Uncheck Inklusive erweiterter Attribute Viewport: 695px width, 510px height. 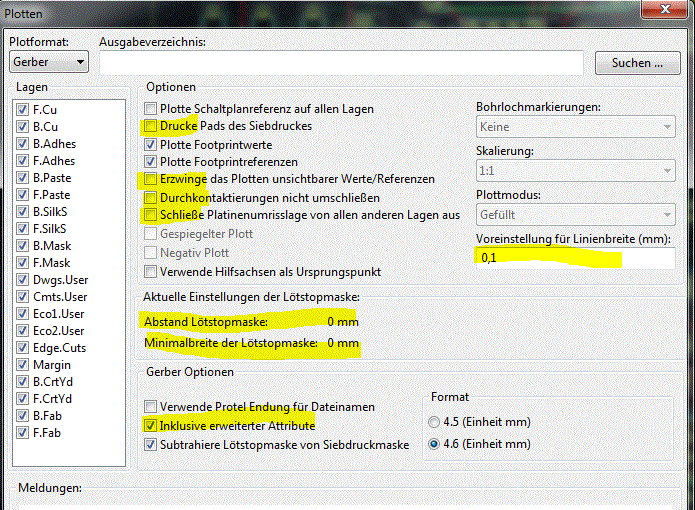coord(151,426)
